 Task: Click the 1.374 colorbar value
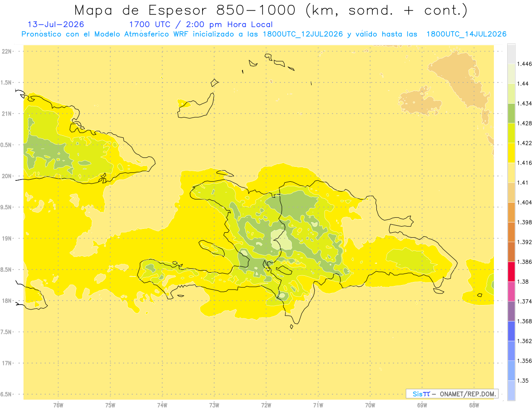524,301
